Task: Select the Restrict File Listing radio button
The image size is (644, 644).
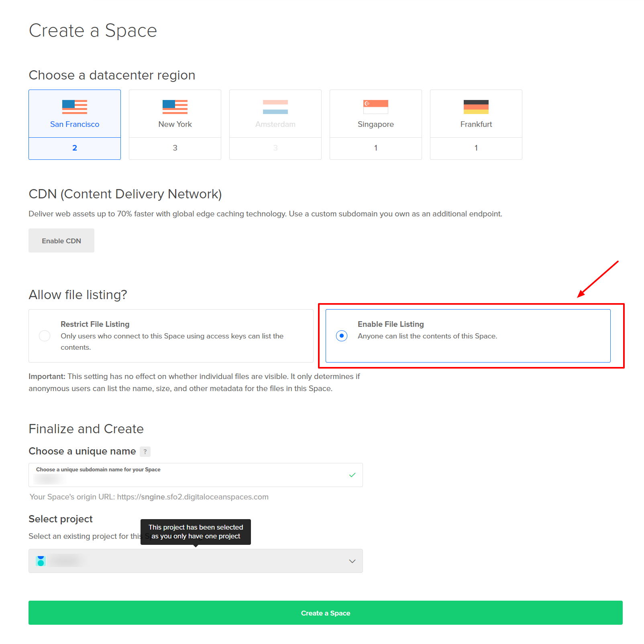Action: point(45,336)
